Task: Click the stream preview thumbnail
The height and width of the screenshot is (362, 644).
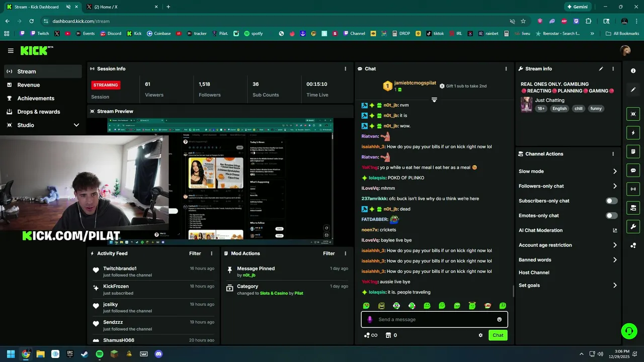Action: tap(220, 182)
